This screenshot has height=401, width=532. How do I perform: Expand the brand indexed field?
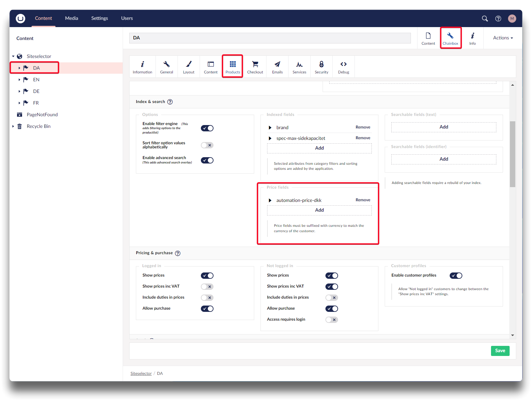[x=270, y=128]
